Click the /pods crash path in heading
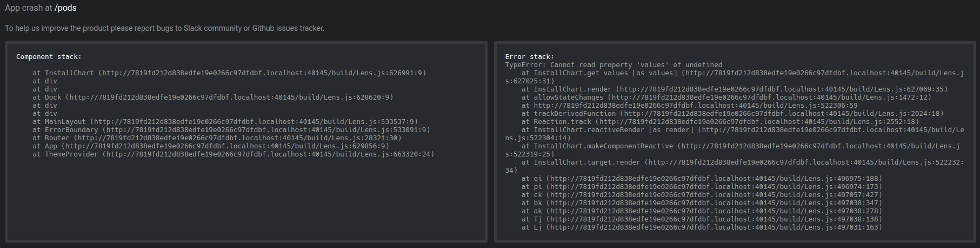 [65, 8]
